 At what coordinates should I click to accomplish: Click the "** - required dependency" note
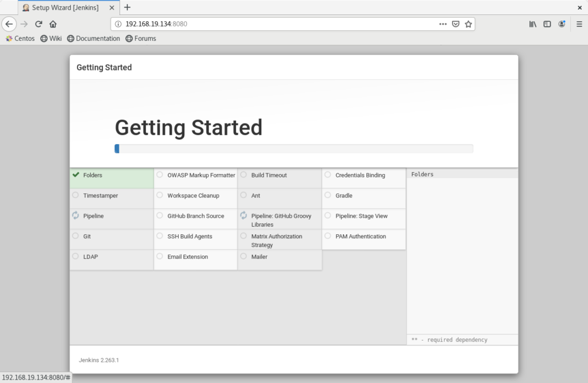pos(449,340)
